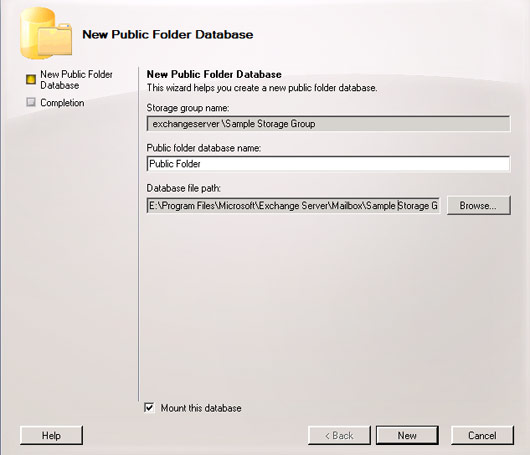The height and width of the screenshot is (455, 530).
Task: Click the large wizard title at top
Action: click(168, 34)
